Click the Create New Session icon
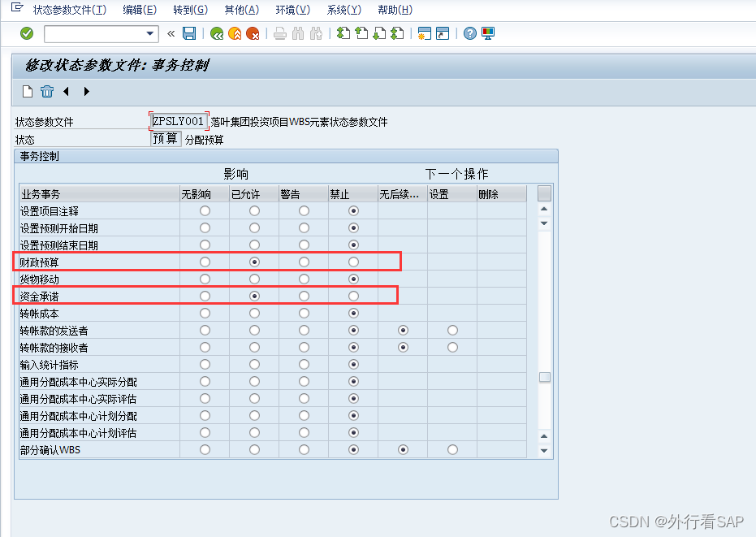This screenshot has width=756, height=537. click(x=424, y=33)
